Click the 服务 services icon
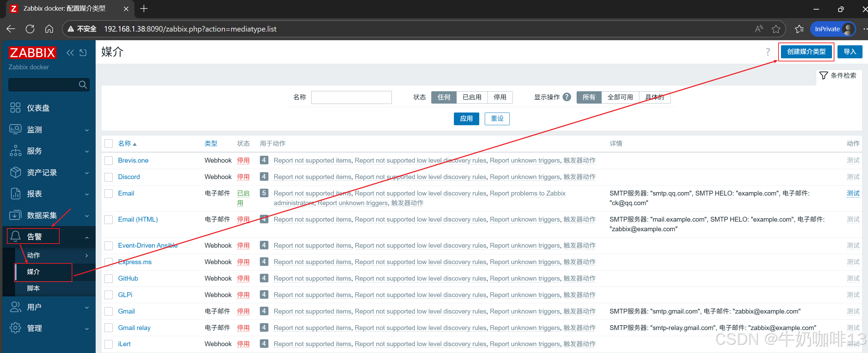The height and width of the screenshot is (353, 868). [15, 151]
